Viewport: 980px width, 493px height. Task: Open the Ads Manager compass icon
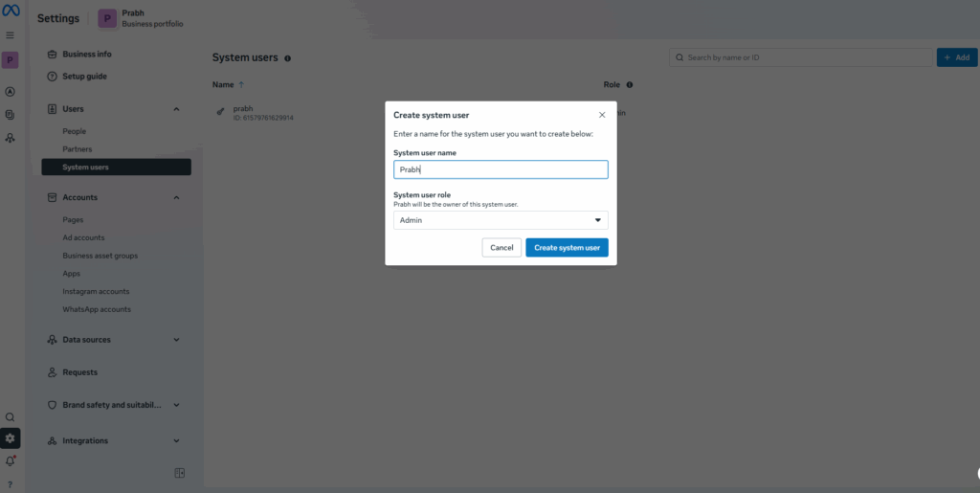point(10,91)
